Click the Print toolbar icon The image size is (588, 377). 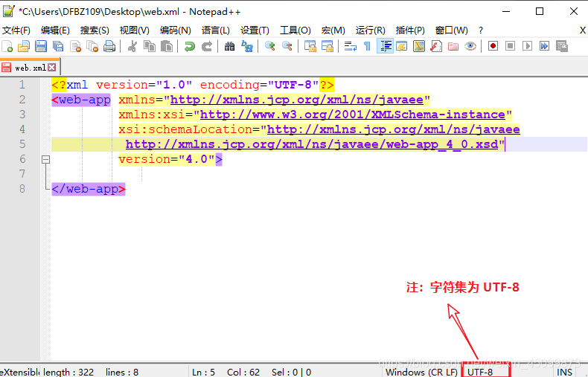(109, 46)
